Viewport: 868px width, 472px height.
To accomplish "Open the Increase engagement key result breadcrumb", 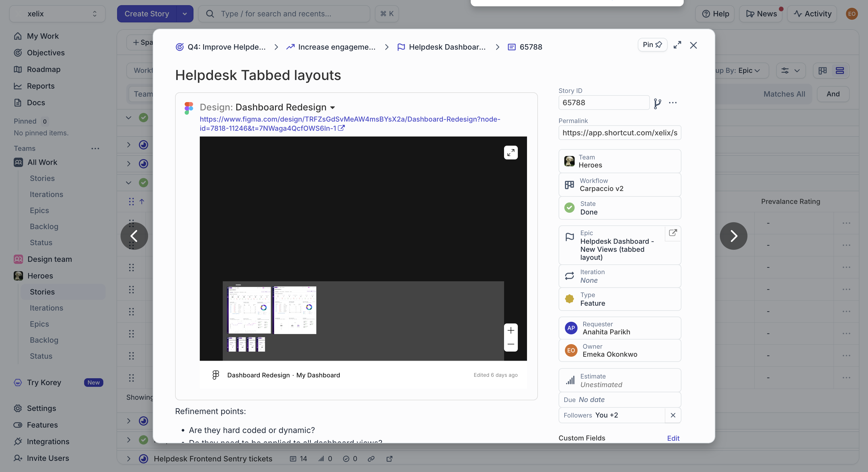I will click(x=331, y=47).
